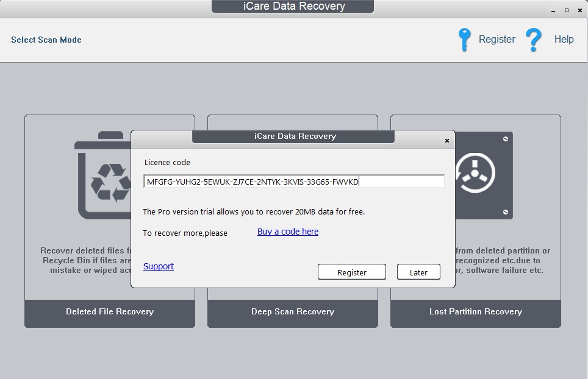Click the Later button to dismiss registration
Image resolution: width=588 pixels, height=379 pixels.
point(418,272)
